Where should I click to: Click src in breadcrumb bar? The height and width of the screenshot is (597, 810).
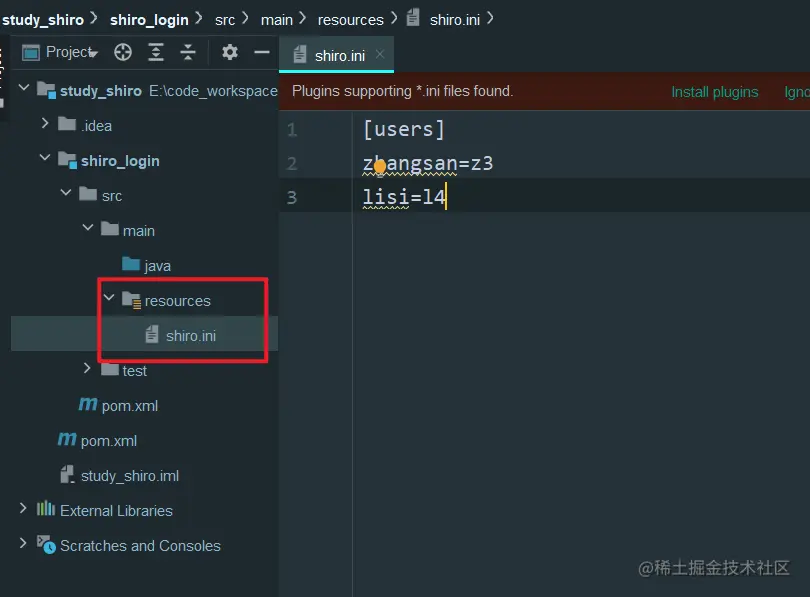click(225, 20)
